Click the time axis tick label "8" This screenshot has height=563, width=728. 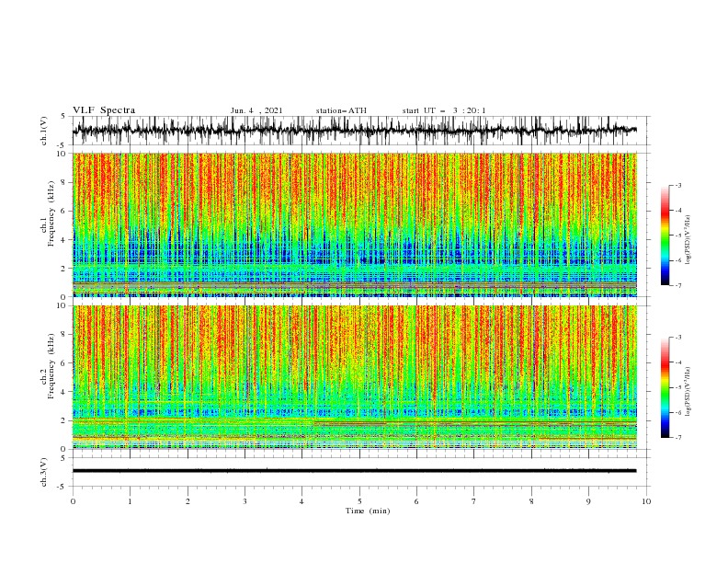[x=531, y=501]
